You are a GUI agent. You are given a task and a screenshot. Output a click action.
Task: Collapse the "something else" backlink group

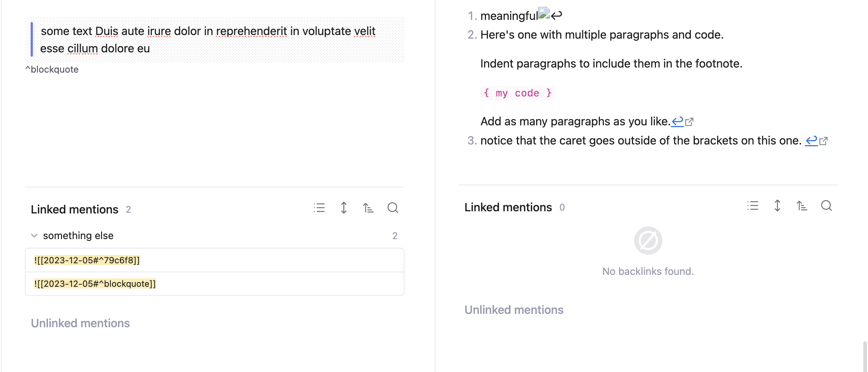click(34, 236)
